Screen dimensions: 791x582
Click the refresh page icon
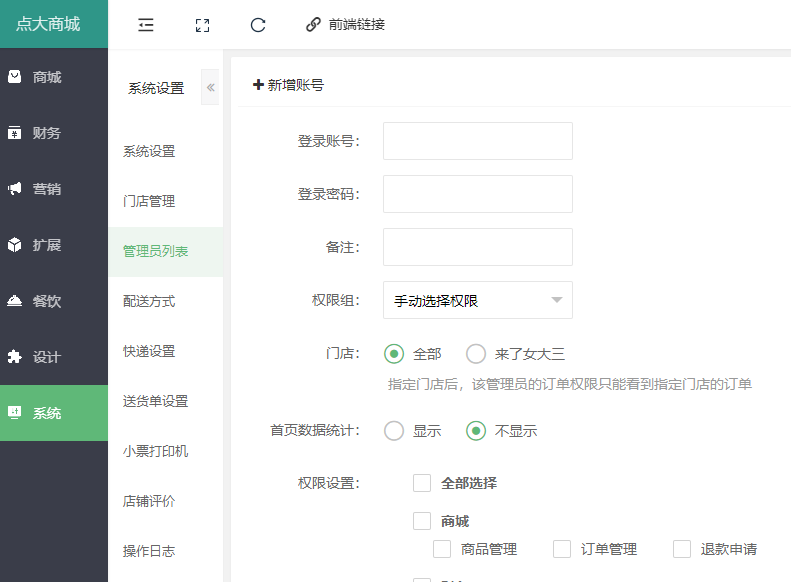(x=258, y=25)
